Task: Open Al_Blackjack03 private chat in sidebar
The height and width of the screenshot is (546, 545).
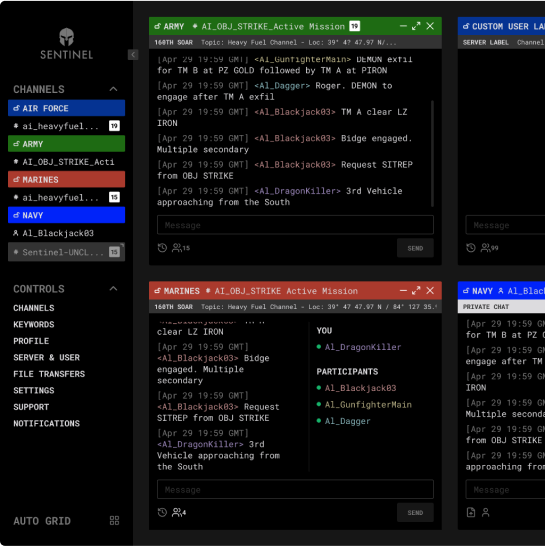Action: (67, 233)
